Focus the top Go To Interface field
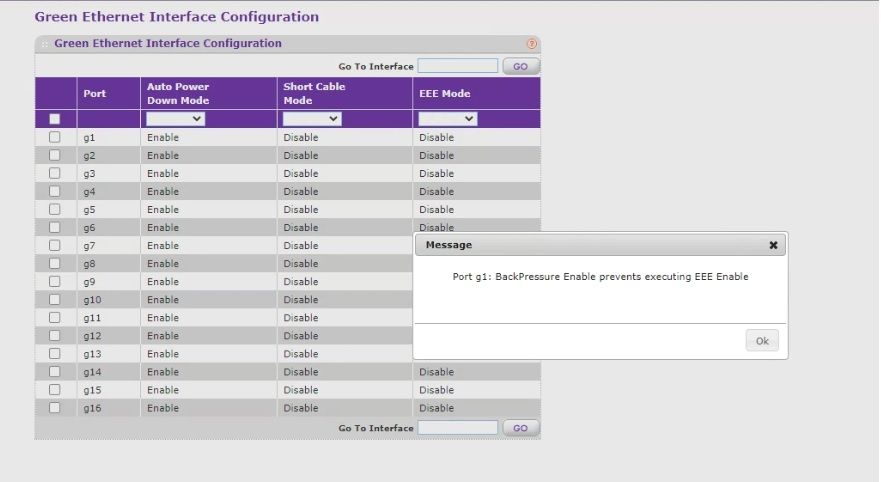The width and height of the screenshot is (881, 482). 457,66
